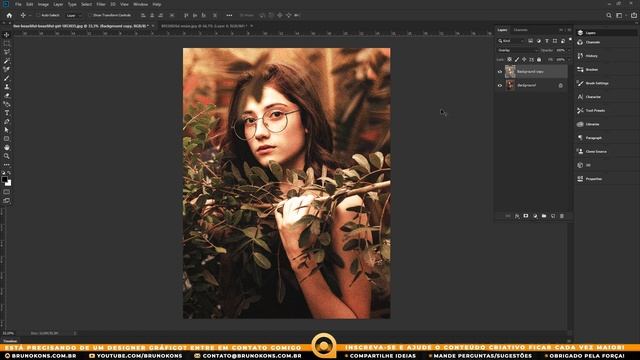This screenshot has height=360, width=640.
Task: Select the Rectangular Marquee tool
Action: click(x=7, y=43)
